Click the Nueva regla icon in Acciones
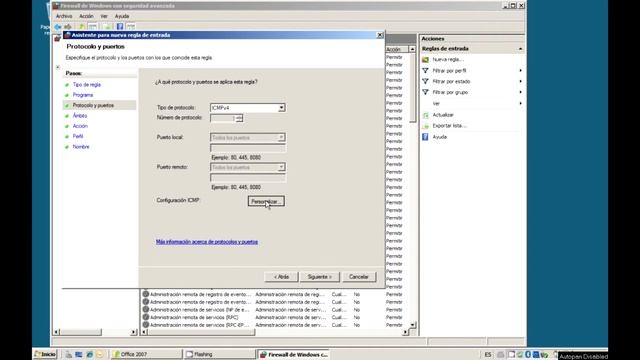 (x=425, y=60)
